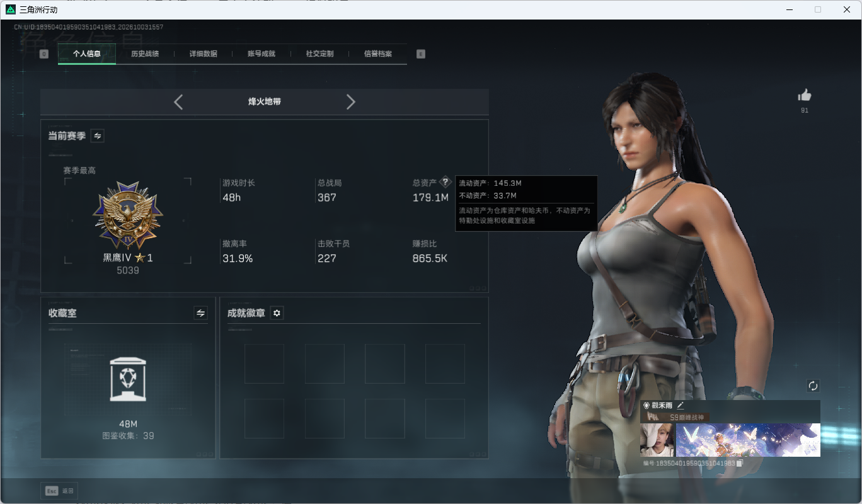Click the CN UID text at the top
The image size is (862, 504).
coord(88,27)
